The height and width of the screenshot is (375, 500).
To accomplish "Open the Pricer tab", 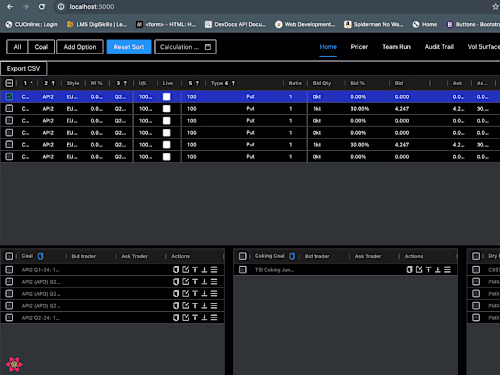I will [359, 47].
